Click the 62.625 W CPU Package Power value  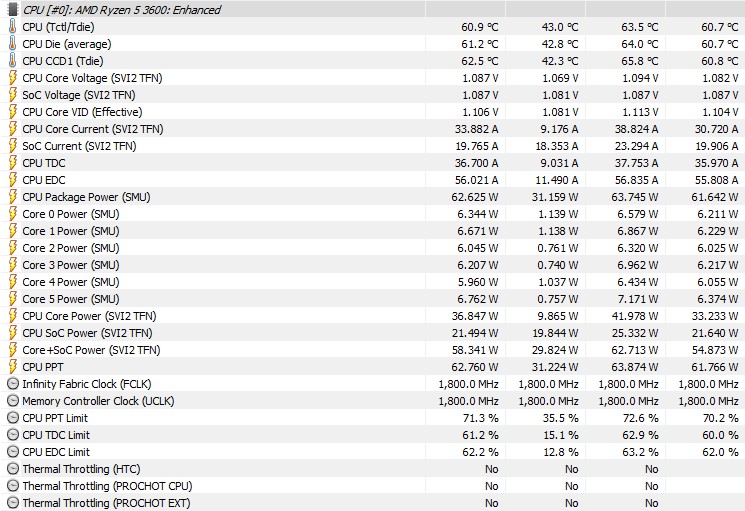475,197
